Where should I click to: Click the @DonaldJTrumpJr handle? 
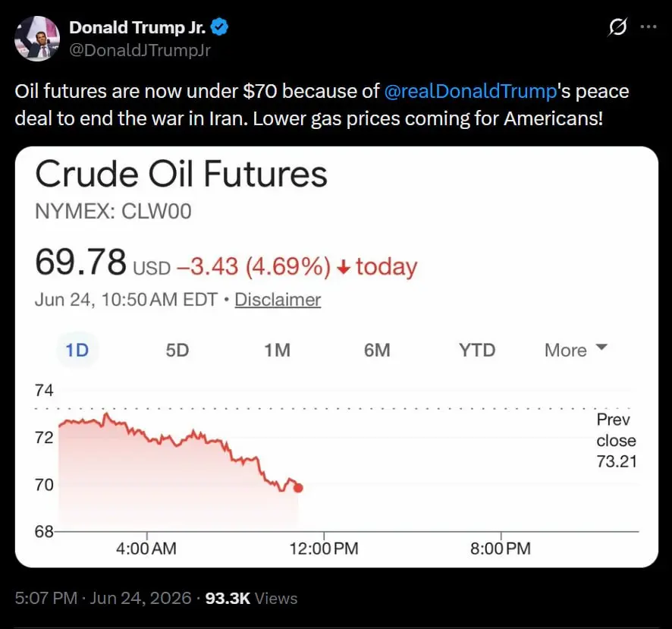click(140, 50)
